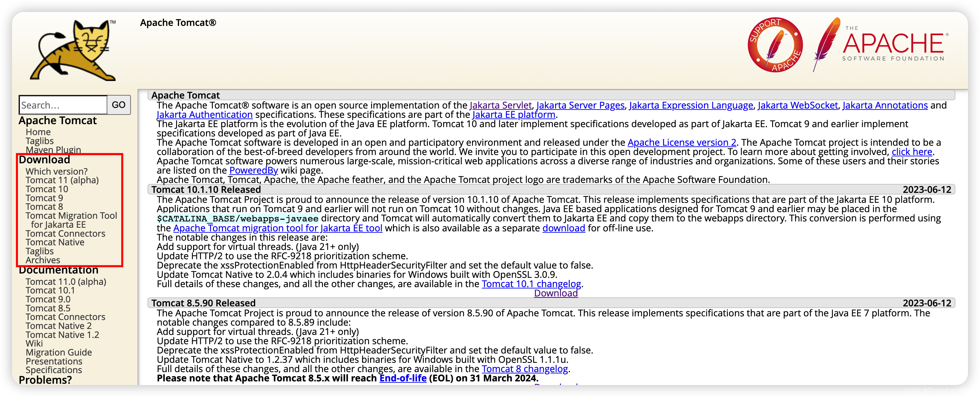Image resolution: width=980 pixels, height=397 pixels.
Task: Open the Apache License version 2 link
Action: [682, 143]
